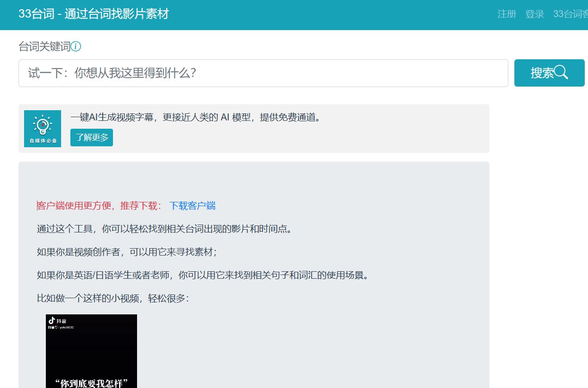Click the 33台词 site title in the header
Screen dimensions: 588x388
[x=94, y=14]
